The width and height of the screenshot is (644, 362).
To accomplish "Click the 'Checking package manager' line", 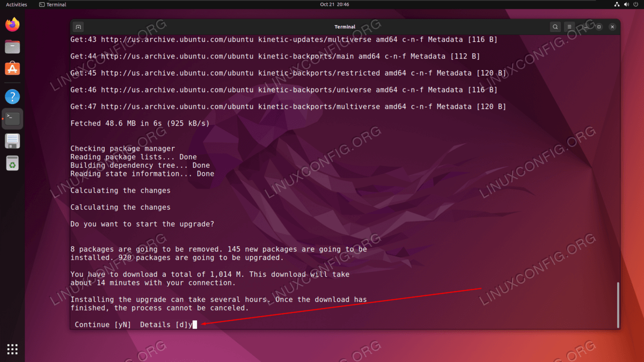I will pyautogui.click(x=123, y=149).
